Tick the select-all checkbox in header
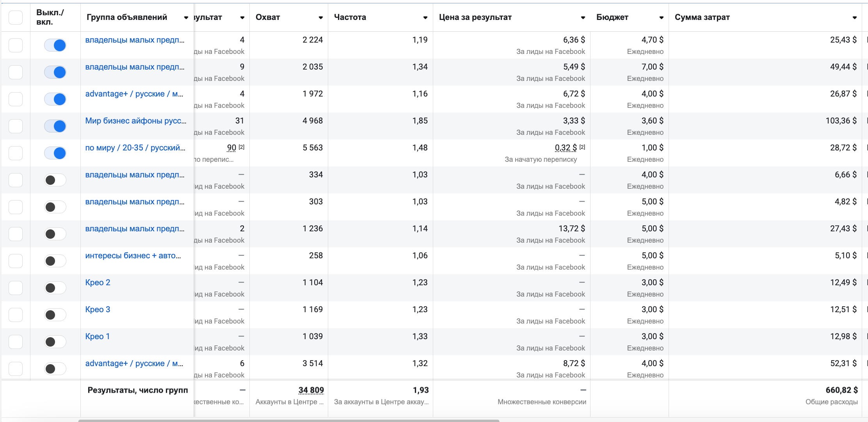The height and width of the screenshot is (422, 868). pyautogui.click(x=16, y=18)
